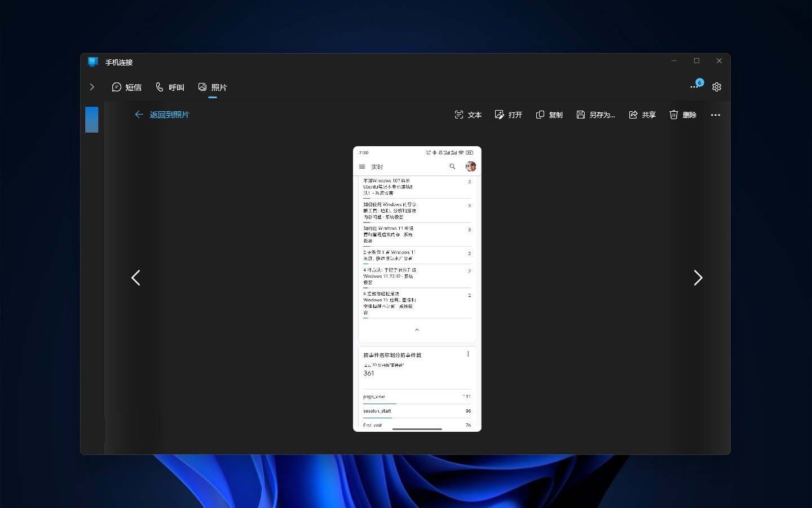This screenshot has height=508, width=812.
Task: Switch to the 短信 tab
Action: tap(127, 87)
